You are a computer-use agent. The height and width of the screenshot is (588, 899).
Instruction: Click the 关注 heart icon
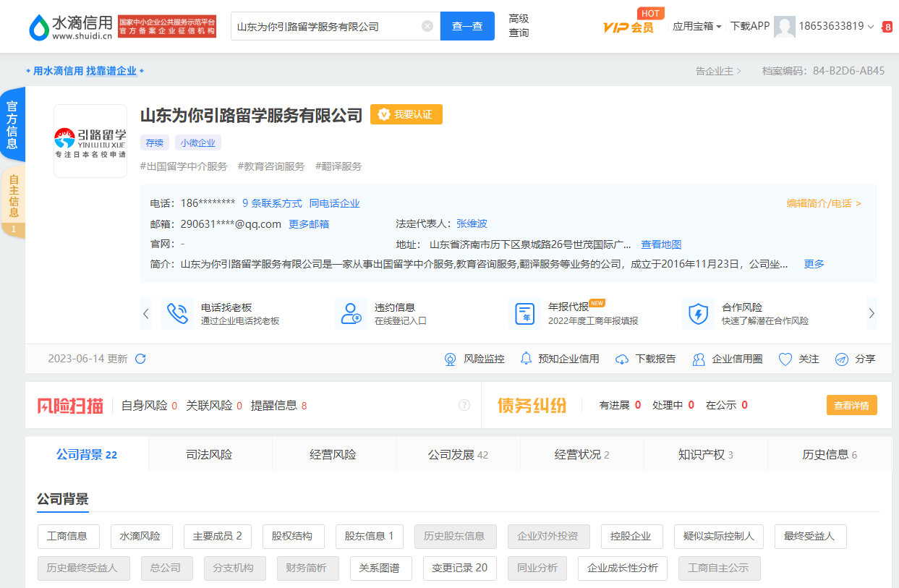(x=785, y=359)
